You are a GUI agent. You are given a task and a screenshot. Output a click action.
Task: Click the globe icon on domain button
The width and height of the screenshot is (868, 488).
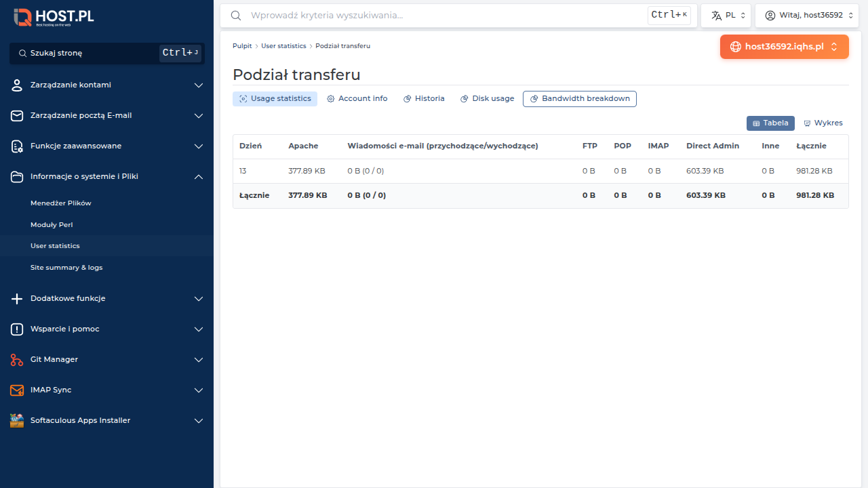[x=735, y=47]
